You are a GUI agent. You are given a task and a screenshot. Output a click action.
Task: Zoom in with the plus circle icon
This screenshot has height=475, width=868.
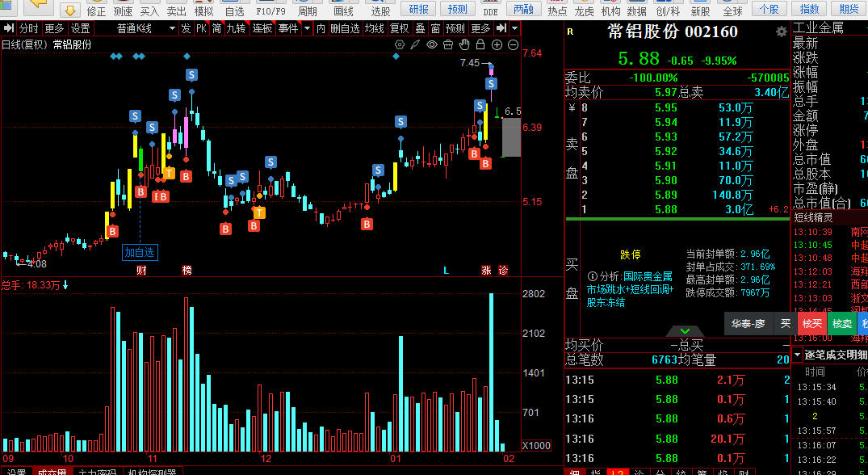pos(497,45)
